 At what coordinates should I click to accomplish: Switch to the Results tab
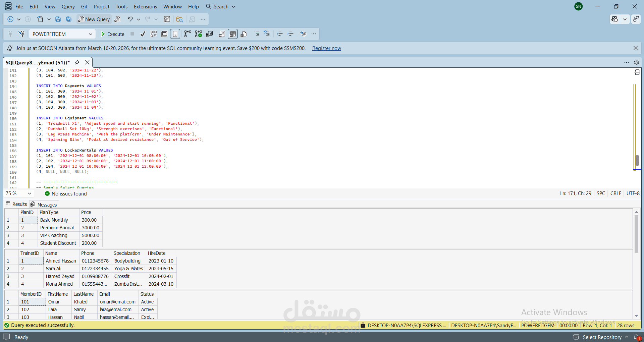tap(16, 204)
